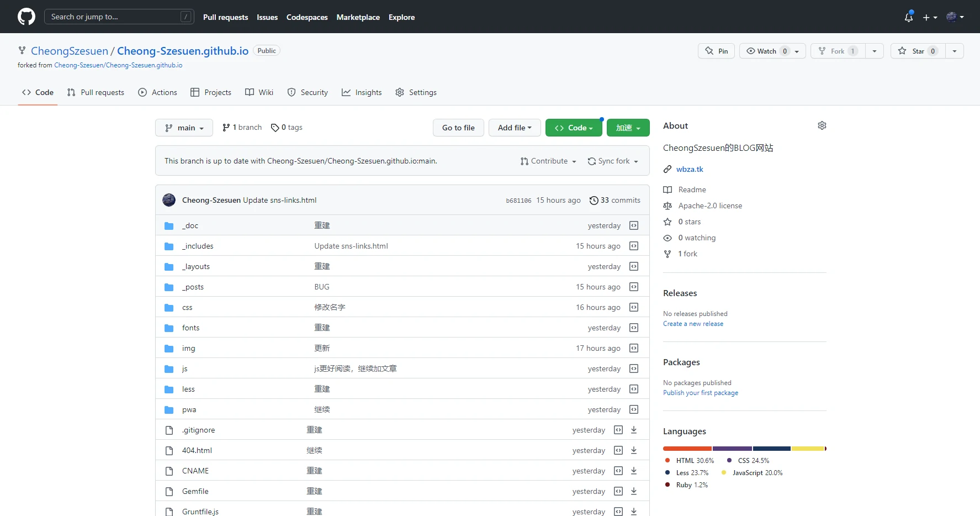Open the Sync fork dropdown
The height and width of the screenshot is (516, 980).
pos(613,161)
